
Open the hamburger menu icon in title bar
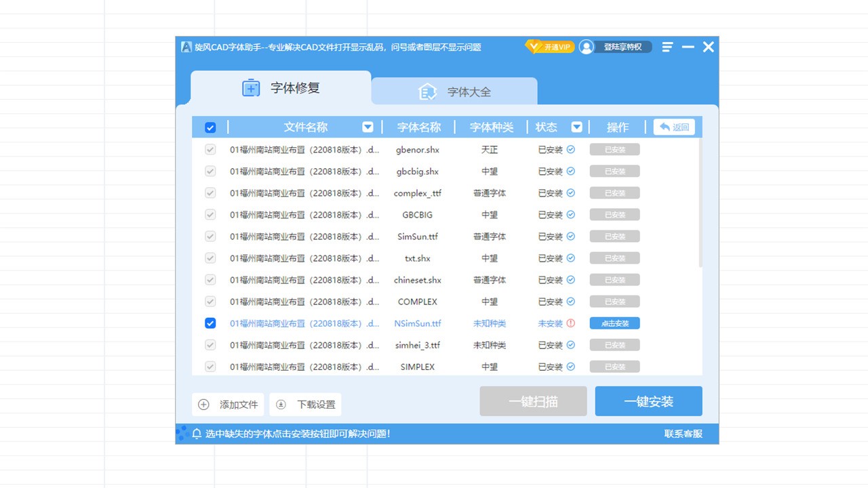point(668,47)
